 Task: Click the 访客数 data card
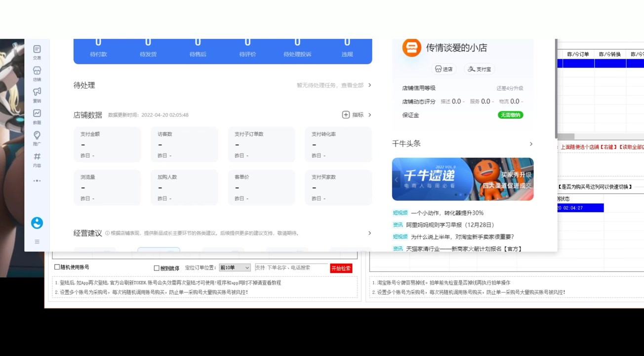point(184,144)
